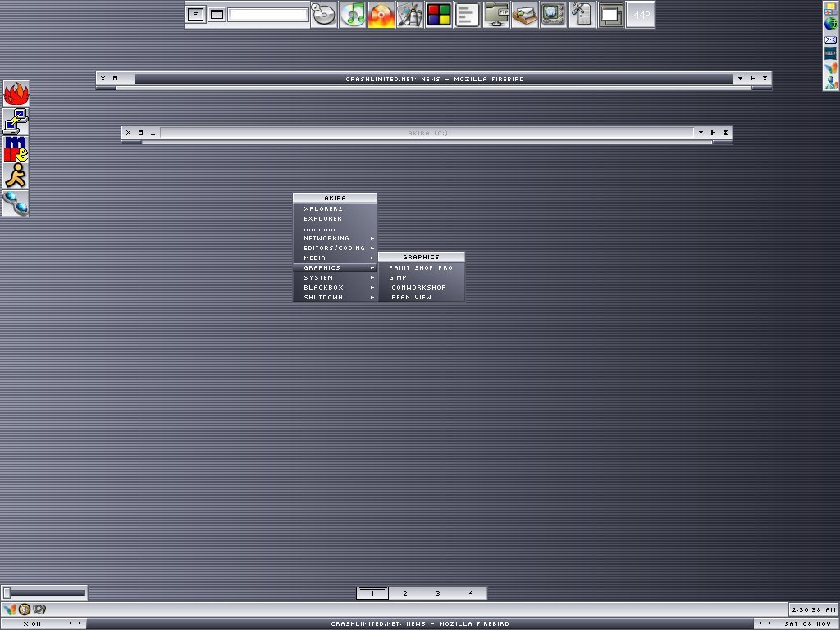
Task: Click the SAT 08 NOV date label
Action: (x=807, y=623)
